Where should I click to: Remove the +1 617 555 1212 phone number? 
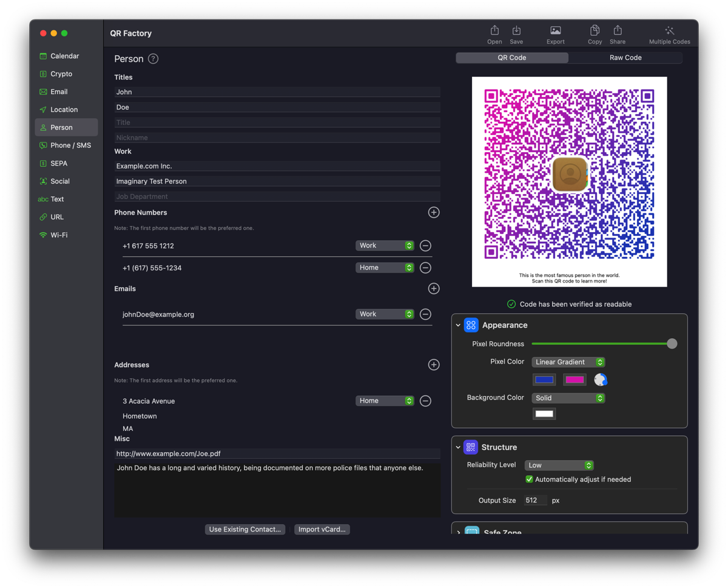pos(425,246)
